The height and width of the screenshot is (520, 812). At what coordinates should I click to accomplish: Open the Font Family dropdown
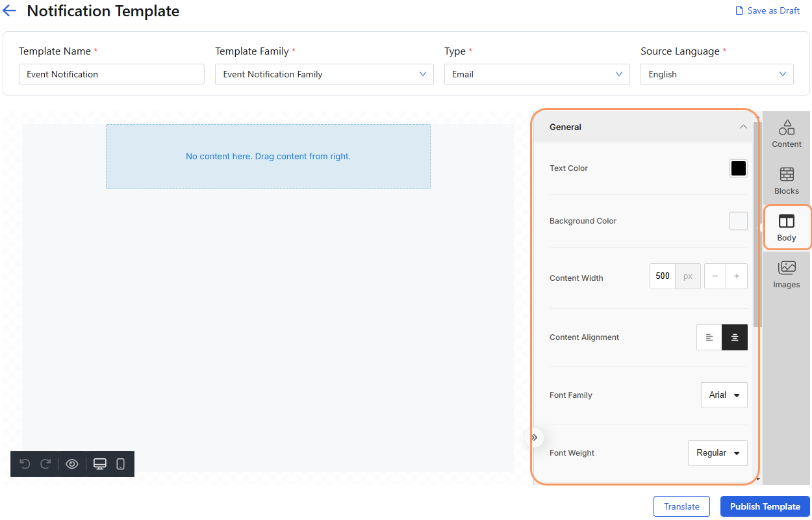click(724, 395)
